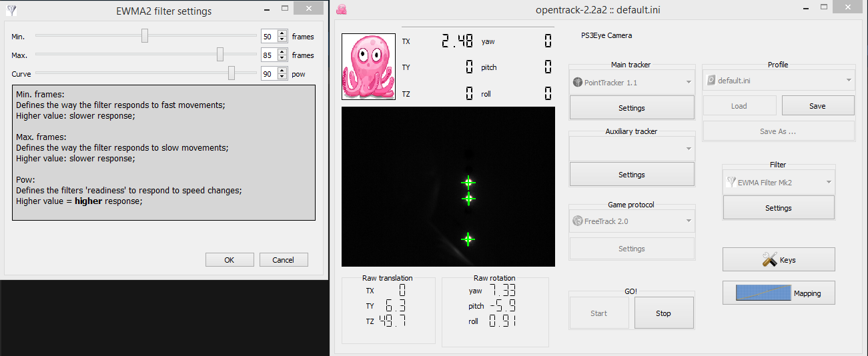Click the Min. value field showing 50
This screenshot has height=356, width=868.
pos(270,37)
